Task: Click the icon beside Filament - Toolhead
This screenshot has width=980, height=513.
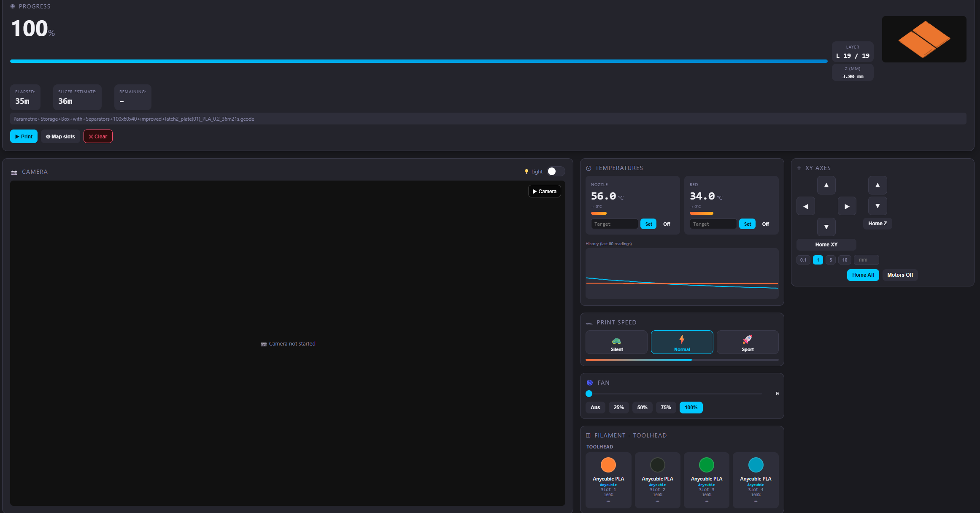Action: pyautogui.click(x=588, y=435)
